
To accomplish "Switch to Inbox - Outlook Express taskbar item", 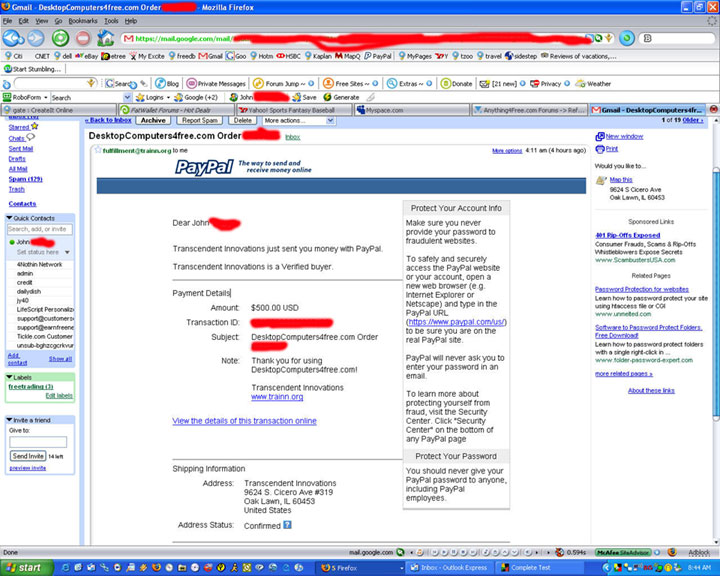I will (x=450, y=568).
